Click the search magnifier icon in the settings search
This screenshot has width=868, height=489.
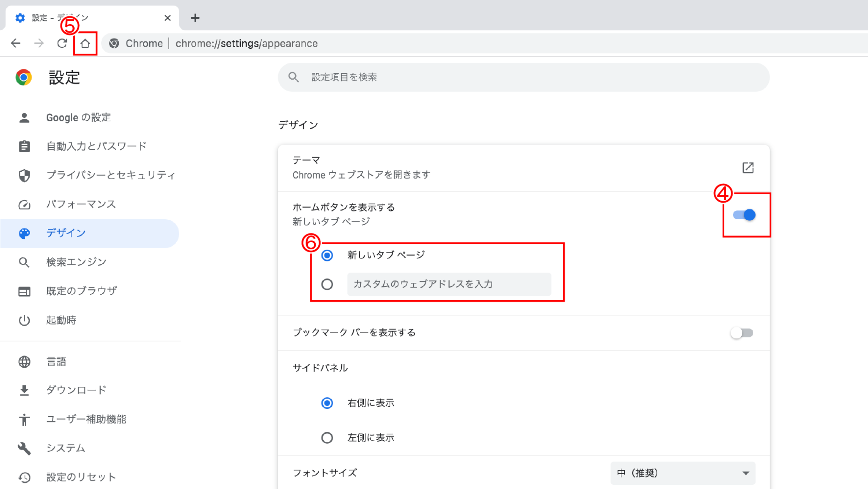click(293, 77)
